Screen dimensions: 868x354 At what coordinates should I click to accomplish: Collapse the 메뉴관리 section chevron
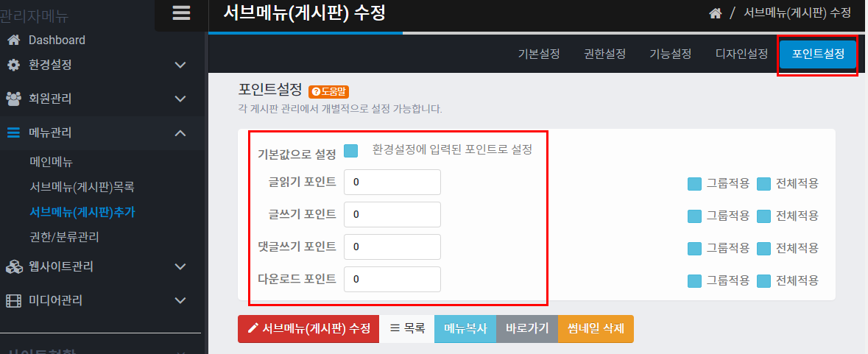click(x=180, y=133)
